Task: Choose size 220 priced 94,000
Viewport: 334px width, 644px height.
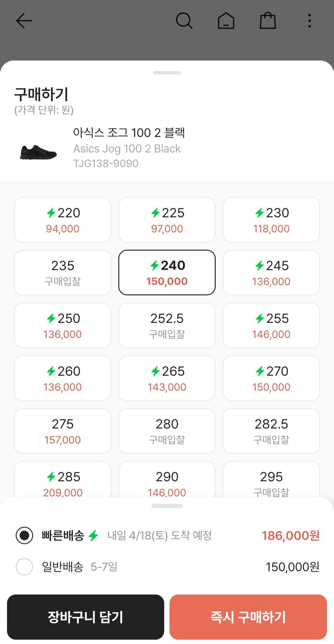Action: click(x=63, y=220)
